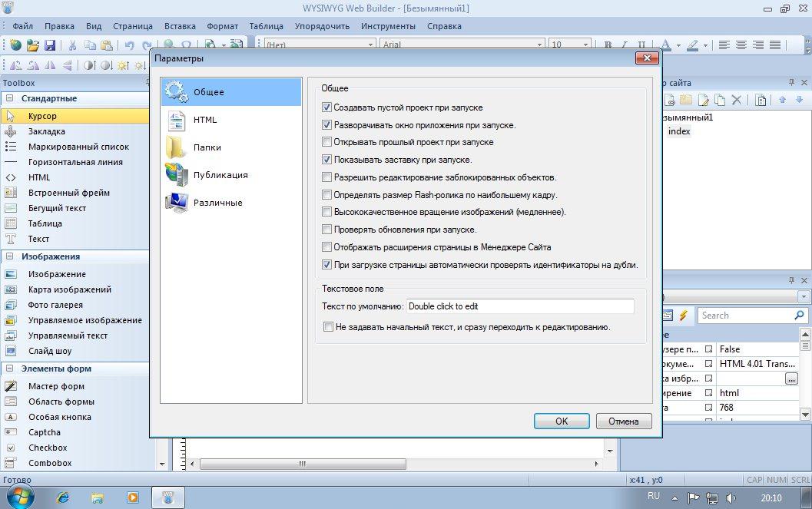Open the font size 10 dropdown
Image resolution: width=812 pixels, height=509 pixels.
(x=585, y=45)
